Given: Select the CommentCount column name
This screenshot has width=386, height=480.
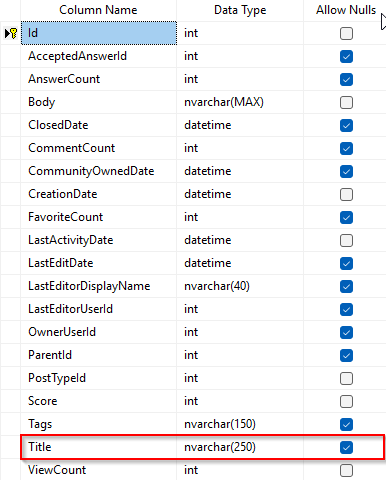Looking at the screenshot, I should (x=99, y=148).
